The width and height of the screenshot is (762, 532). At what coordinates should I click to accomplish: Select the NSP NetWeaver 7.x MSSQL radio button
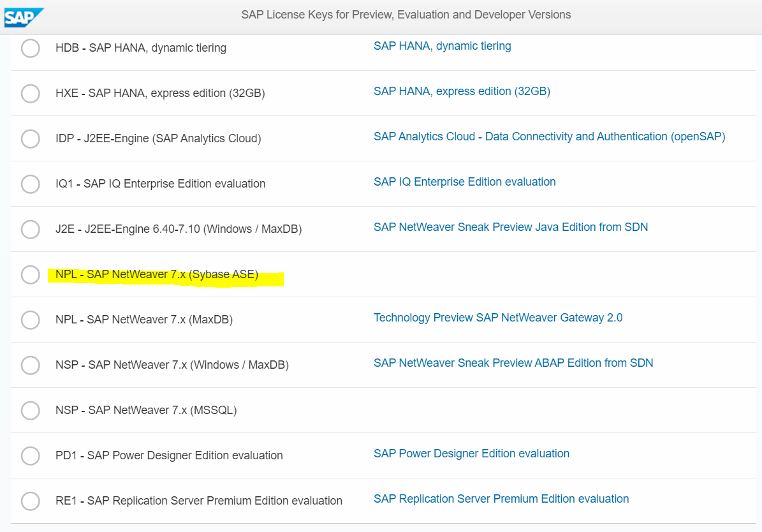point(30,410)
